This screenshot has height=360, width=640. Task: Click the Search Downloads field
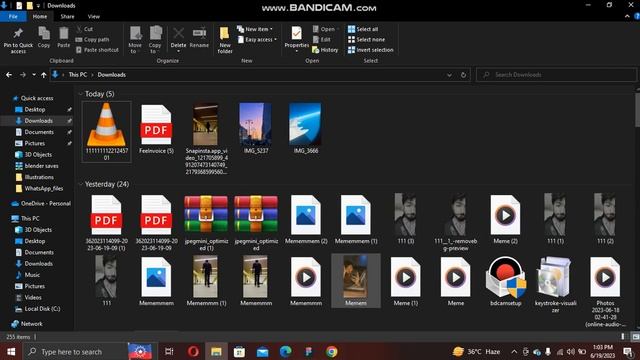pos(556,75)
